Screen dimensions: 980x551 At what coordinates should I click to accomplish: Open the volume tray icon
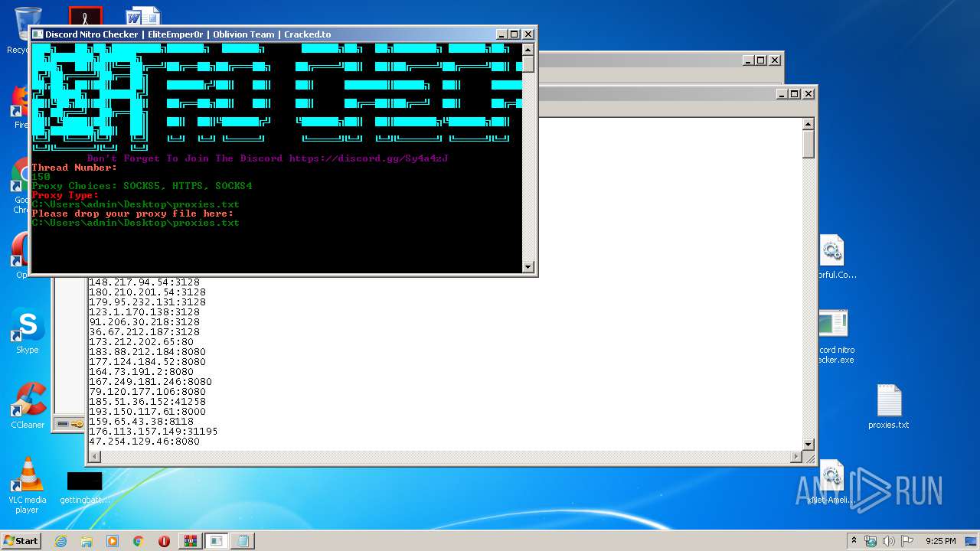(x=889, y=541)
